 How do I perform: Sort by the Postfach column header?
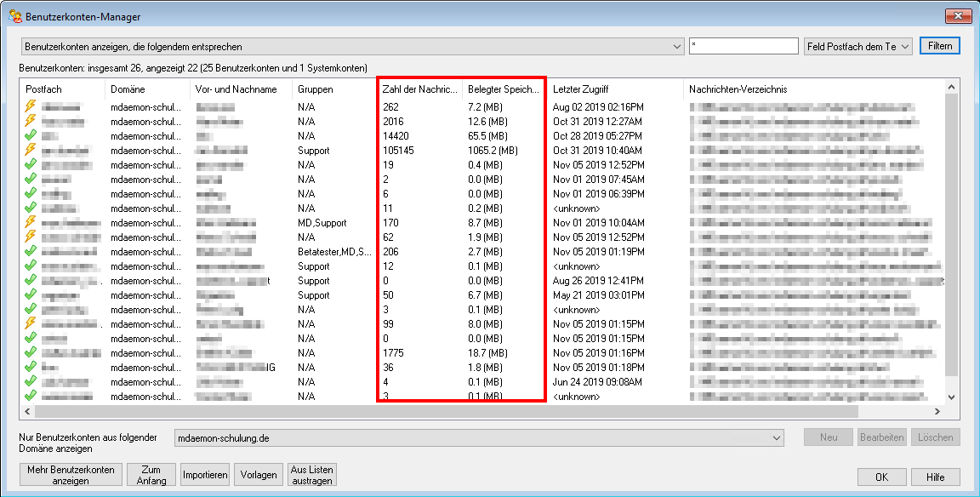pyautogui.click(x=61, y=89)
